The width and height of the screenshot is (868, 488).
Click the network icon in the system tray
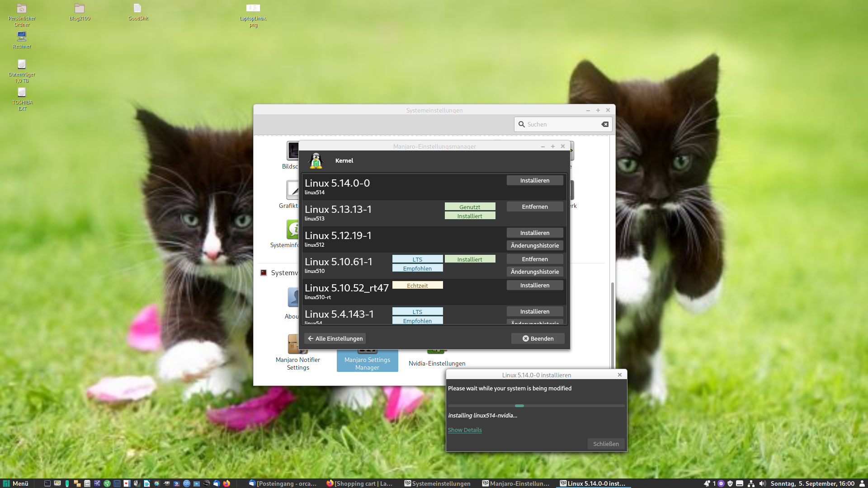click(751, 483)
